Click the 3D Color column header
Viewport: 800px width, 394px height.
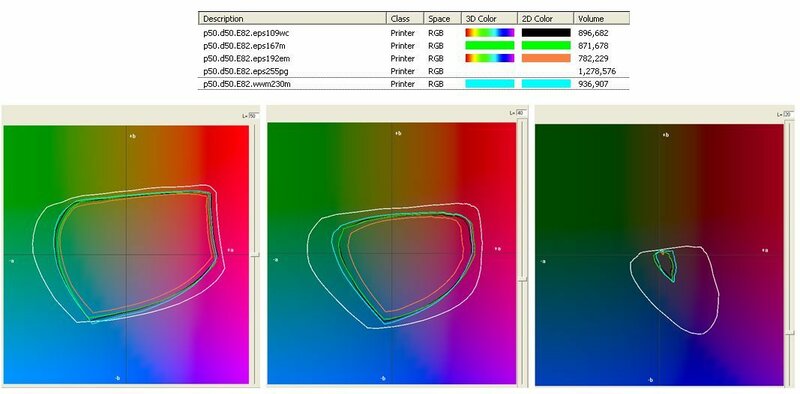coord(489,18)
